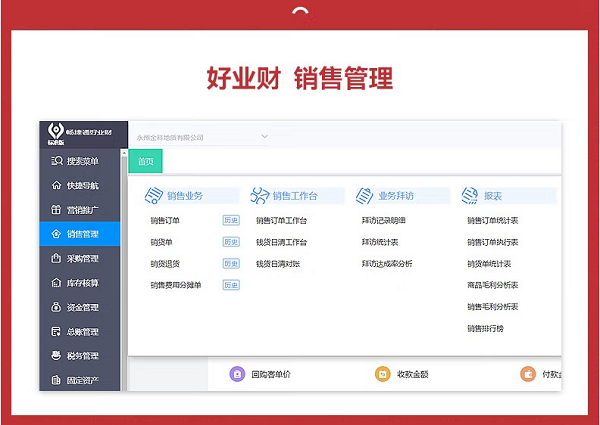This screenshot has width=600, height=425.
Task: Open the company name dropdown arrow
Action: [x=264, y=137]
